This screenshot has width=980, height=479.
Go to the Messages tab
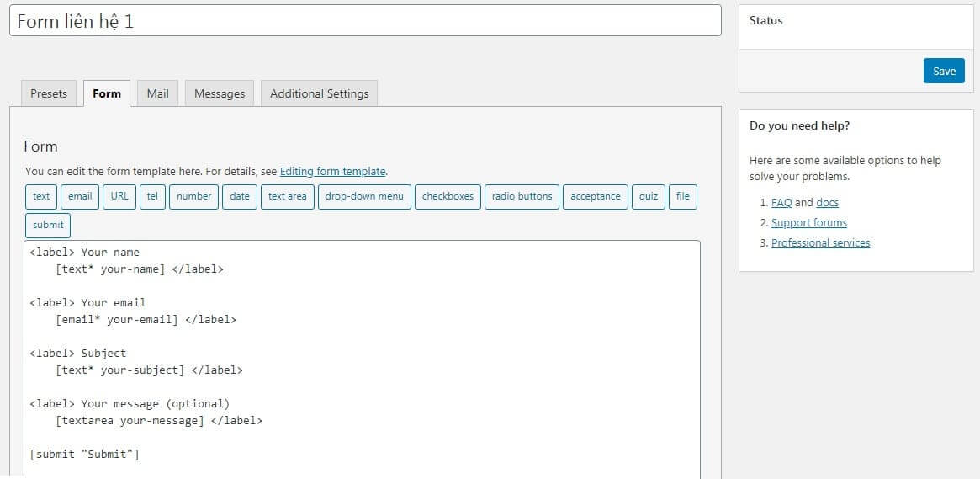coord(220,93)
